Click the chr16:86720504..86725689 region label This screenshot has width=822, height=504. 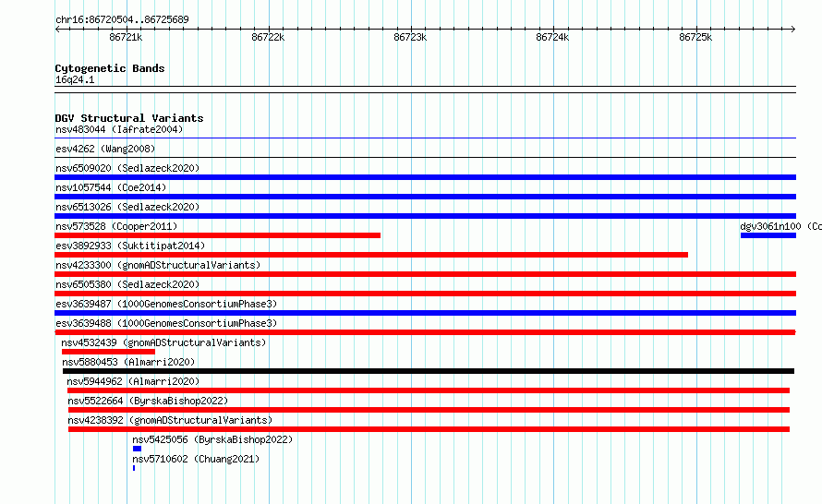pos(122,19)
